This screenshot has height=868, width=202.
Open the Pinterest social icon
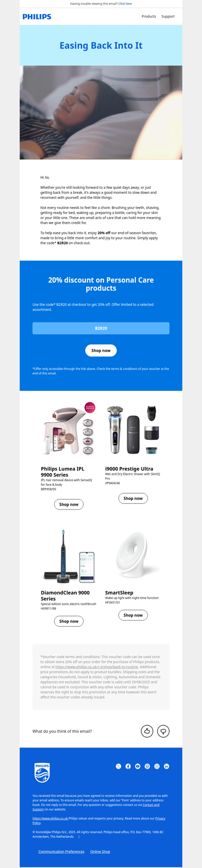pos(147,766)
